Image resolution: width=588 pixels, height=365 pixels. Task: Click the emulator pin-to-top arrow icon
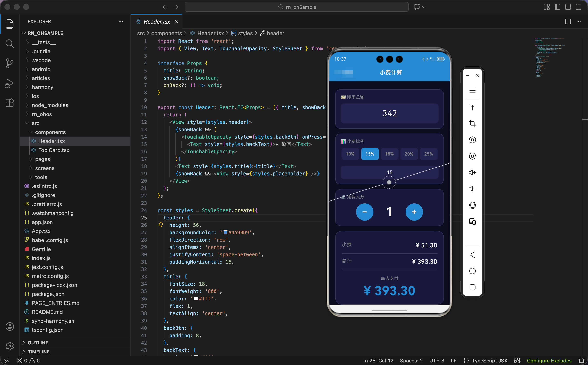tap(472, 107)
